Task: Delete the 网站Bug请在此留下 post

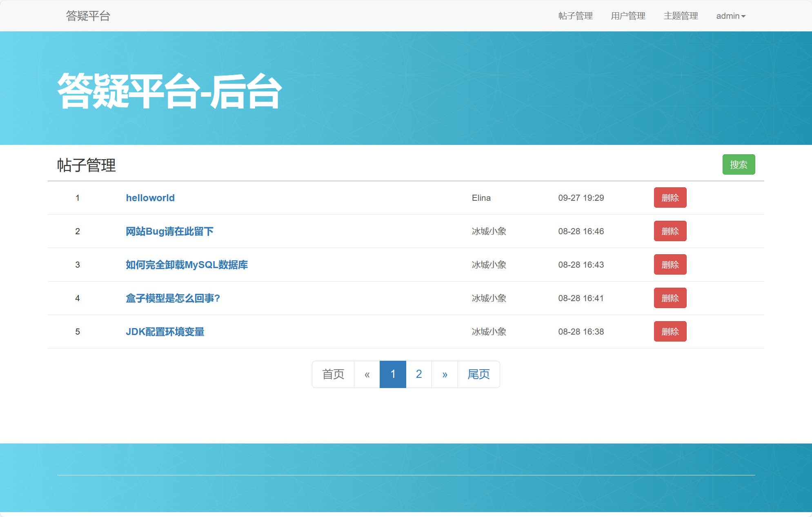Action: click(x=670, y=231)
